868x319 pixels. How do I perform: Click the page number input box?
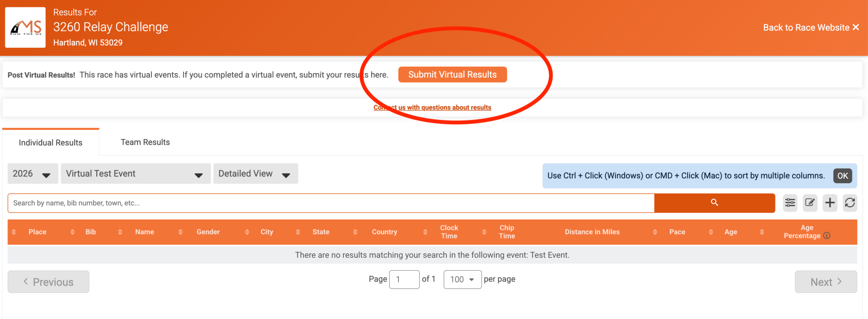pyautogui.click(x=404, y=279)
